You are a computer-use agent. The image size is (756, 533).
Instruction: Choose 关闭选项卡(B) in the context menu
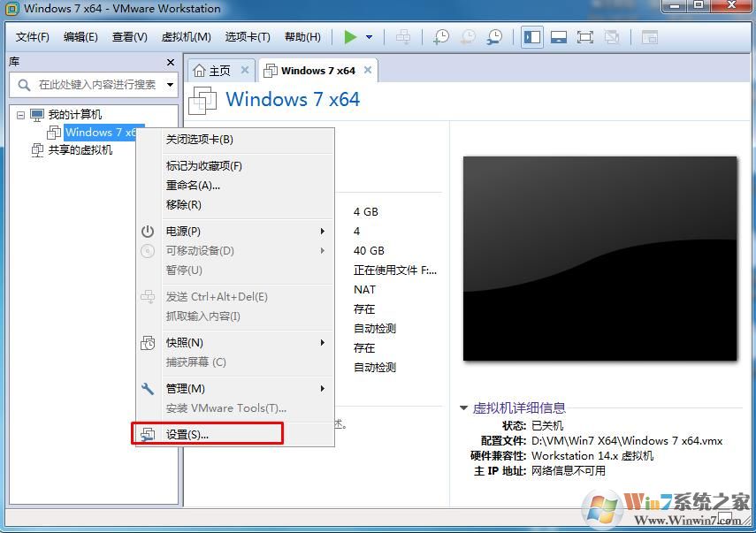[x=235, y=140]
